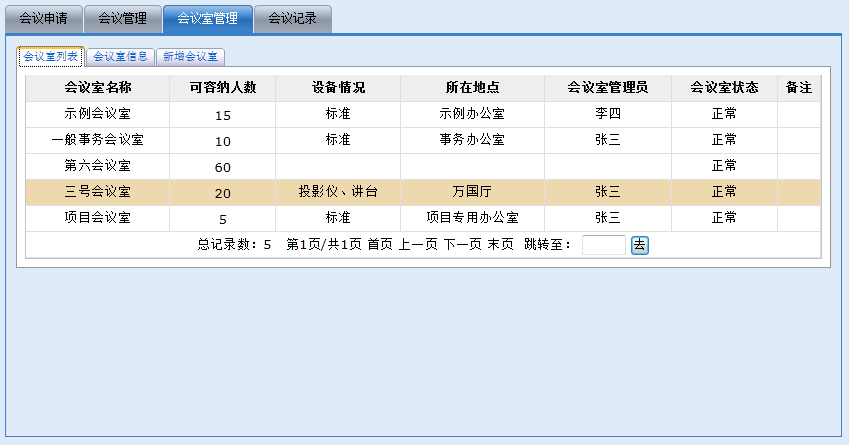Click 张三 in the 三号会议室 row
The width and height of the screenshot is (849, 445).
608,192
